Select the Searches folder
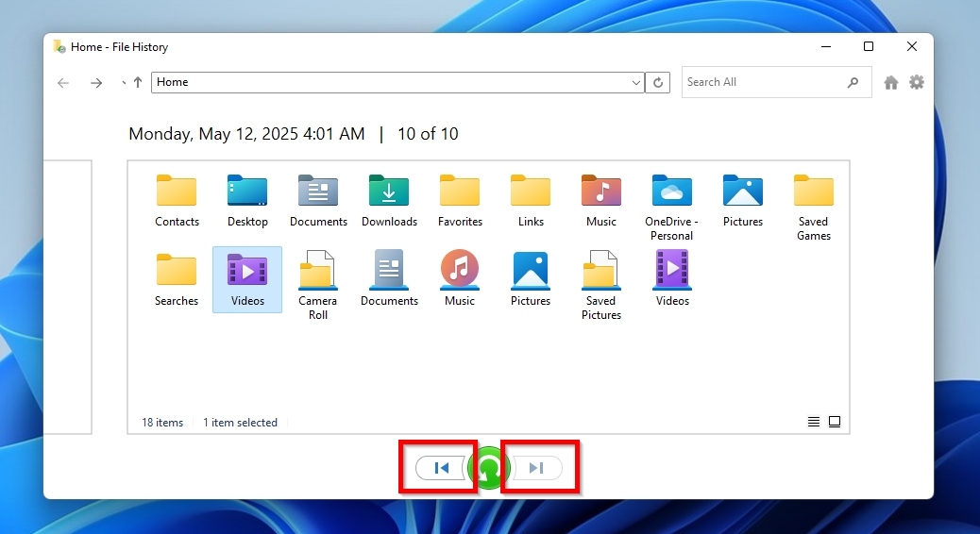 [177, 280]
